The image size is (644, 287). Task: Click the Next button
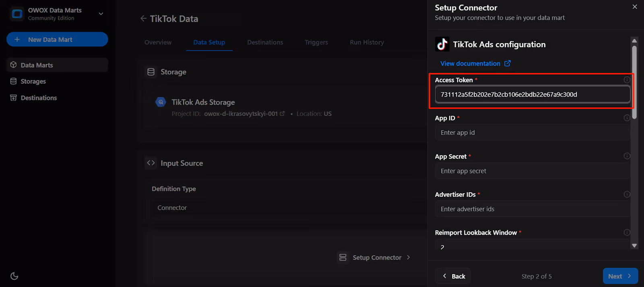620,276
